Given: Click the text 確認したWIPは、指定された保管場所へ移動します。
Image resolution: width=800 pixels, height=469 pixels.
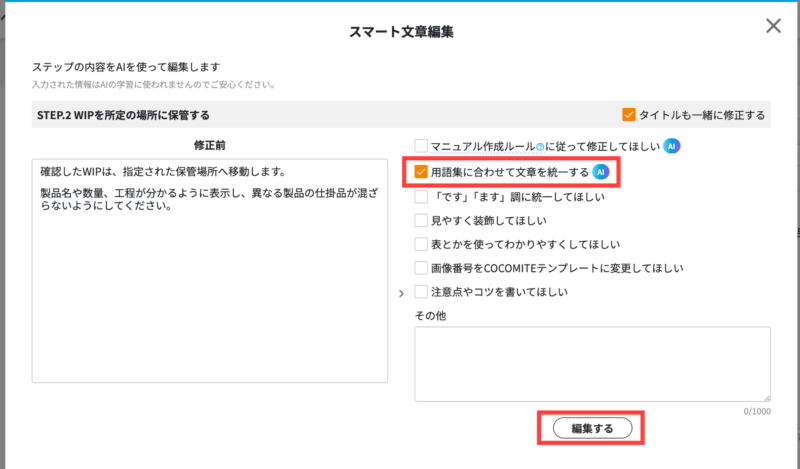Looking at the screenshot, I should click(x=164, y=171).
